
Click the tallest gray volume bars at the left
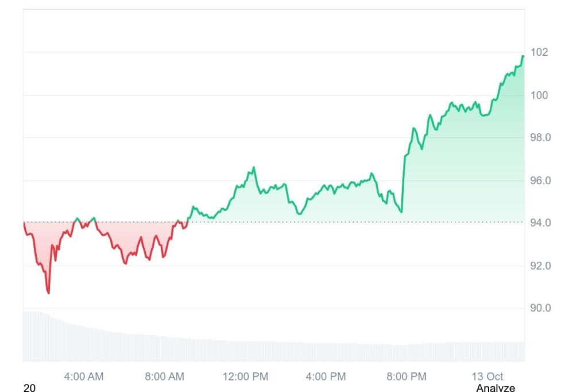(x=33, y=336)
